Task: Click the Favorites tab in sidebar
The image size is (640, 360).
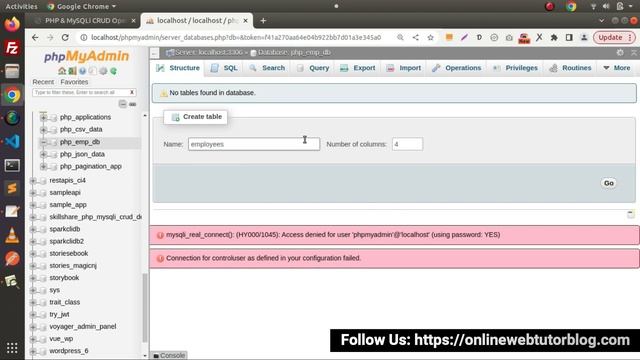Action: pyautogui.click(x=74, y=82)
